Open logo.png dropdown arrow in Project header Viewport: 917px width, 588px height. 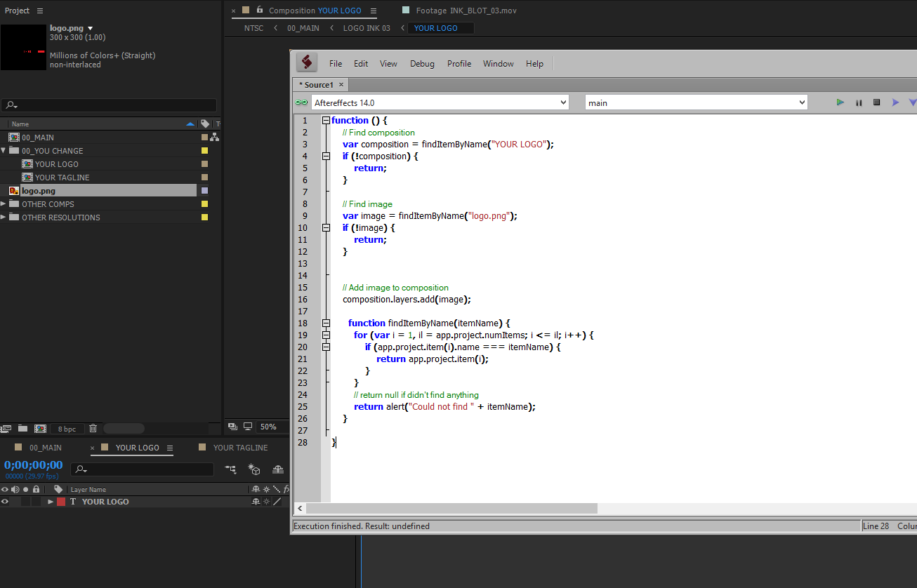pyautogui.click(x=91, y=28)
